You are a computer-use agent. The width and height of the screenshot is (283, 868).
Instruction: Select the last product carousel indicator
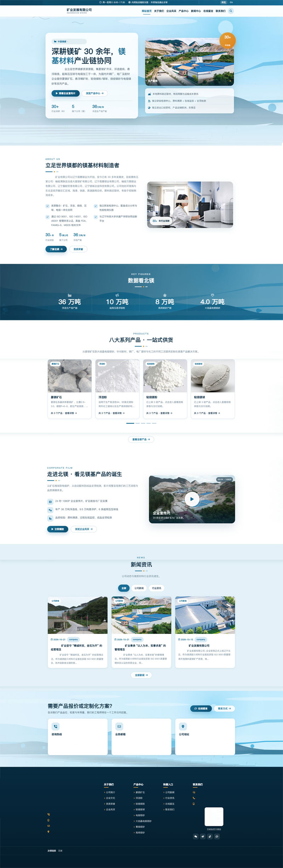154,423
